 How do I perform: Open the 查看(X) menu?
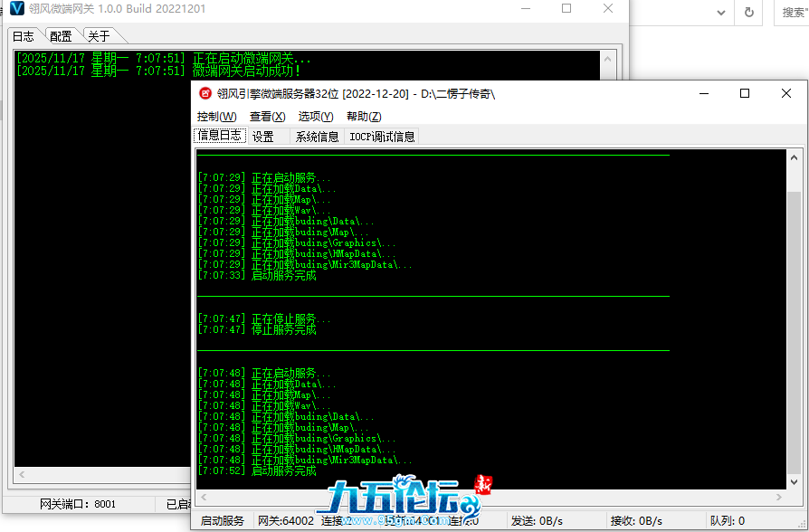coord(267,117)
